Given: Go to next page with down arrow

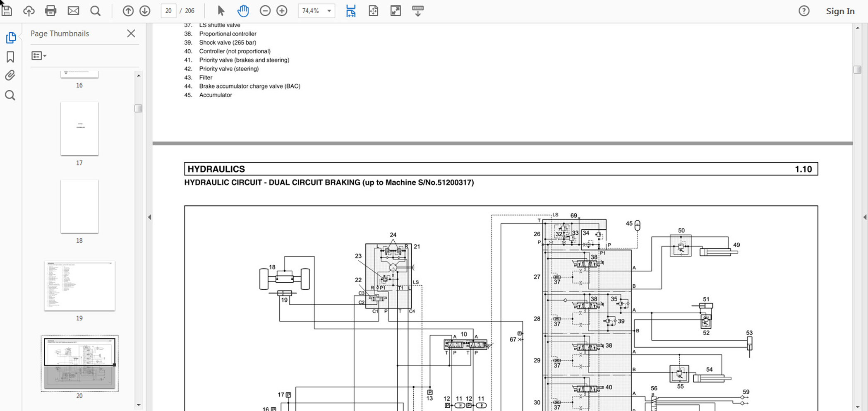Looking at the screenshot, I should [x=145, y=11].
